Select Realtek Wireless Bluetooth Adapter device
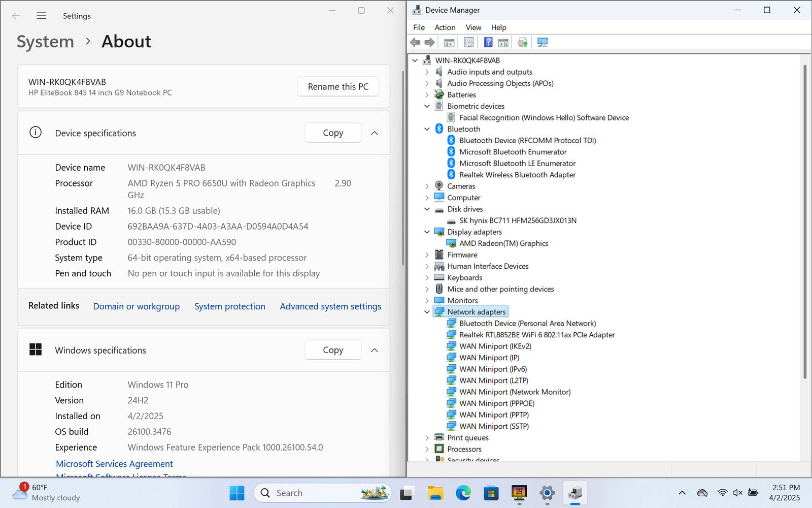The height and width of the screenshot is (508, 812). point(517,175)
